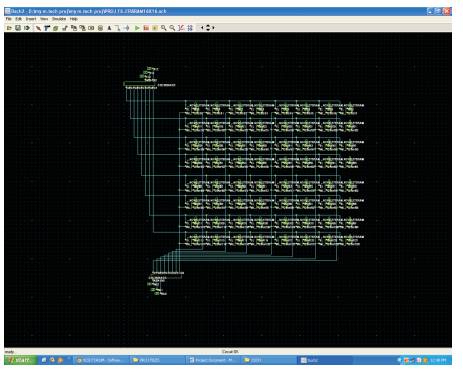Click the orange stop simulation icon
Screen dimensions: 463x372
146,28
